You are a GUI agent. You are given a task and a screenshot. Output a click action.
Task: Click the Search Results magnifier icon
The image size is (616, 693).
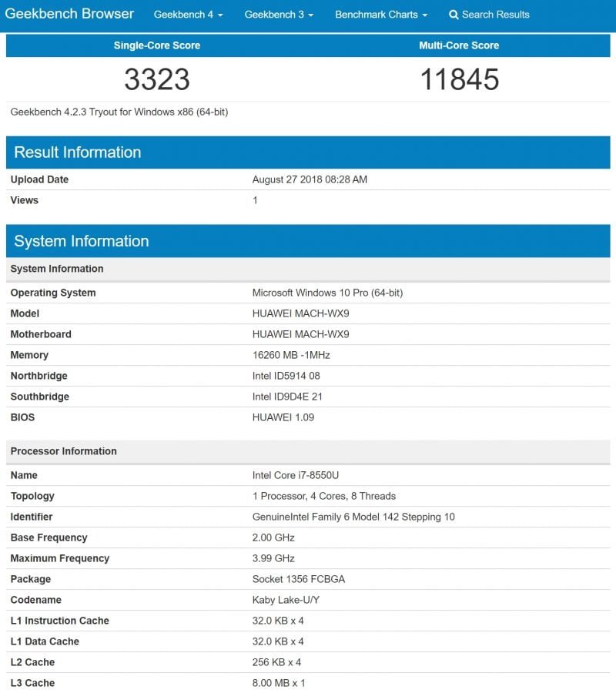click(454, 15)
